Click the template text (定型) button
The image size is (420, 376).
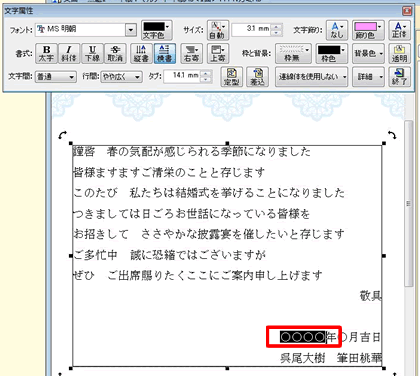(232, 77)
